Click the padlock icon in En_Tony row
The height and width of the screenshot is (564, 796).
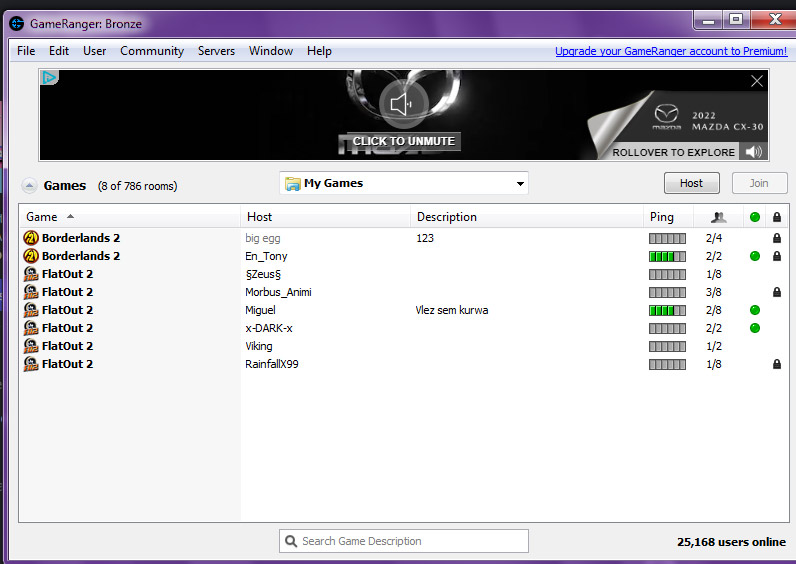[x=777, y=256]
